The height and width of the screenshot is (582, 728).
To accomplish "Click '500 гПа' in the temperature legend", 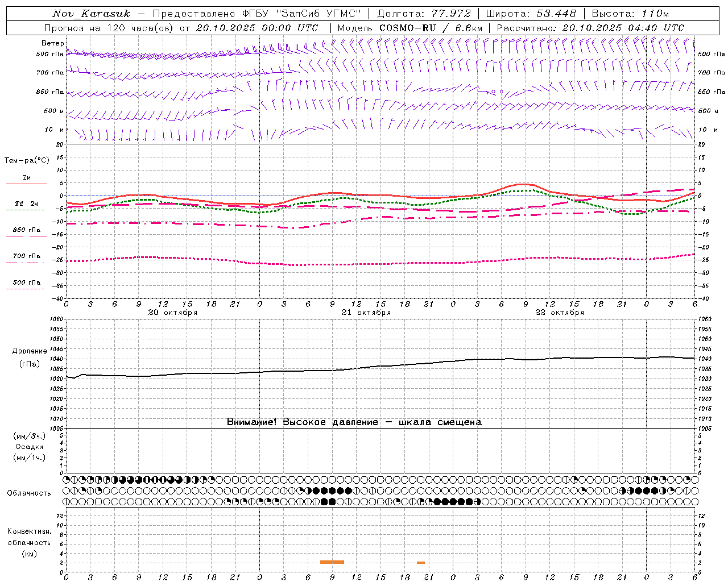I will pos(26,282).
